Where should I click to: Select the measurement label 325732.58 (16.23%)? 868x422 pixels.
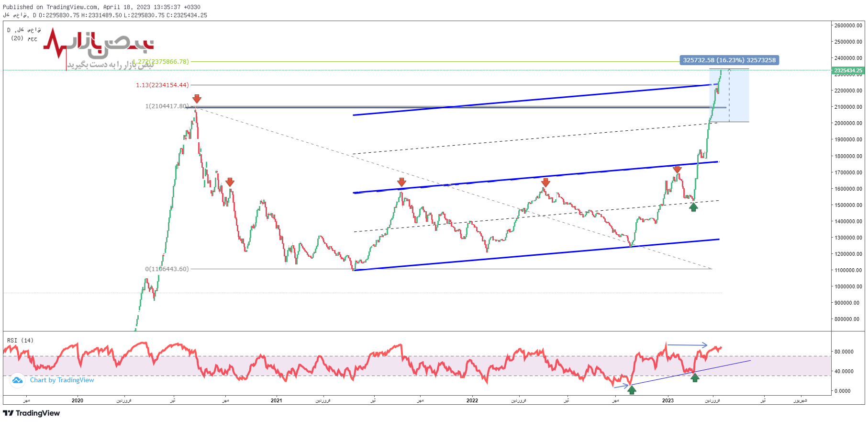pos(729,60)
